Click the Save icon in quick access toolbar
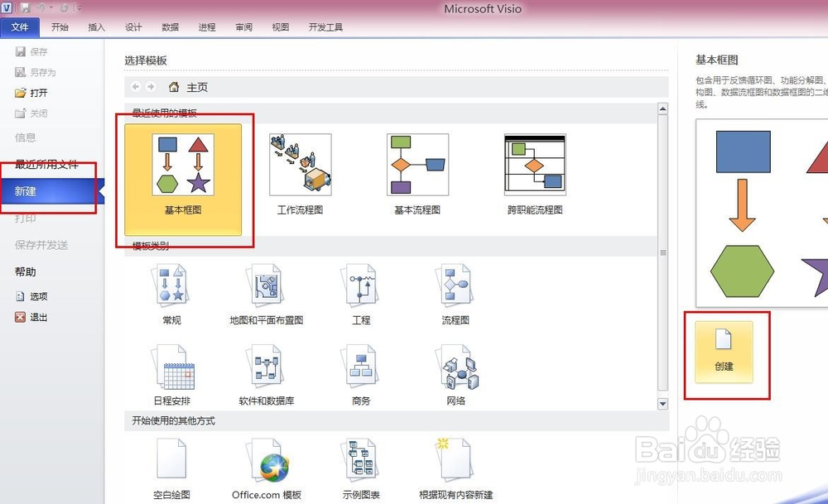Viewport: 828px width, 504px height. pos(25,8)
